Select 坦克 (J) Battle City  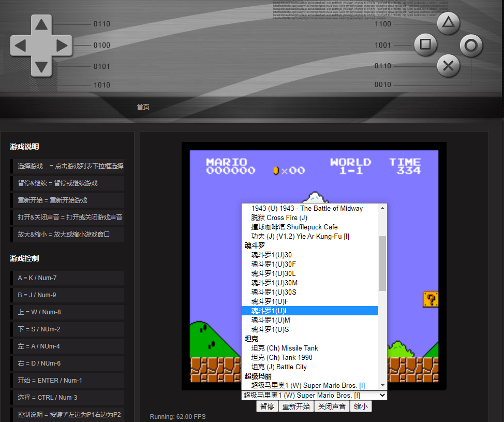coord(310,367)
